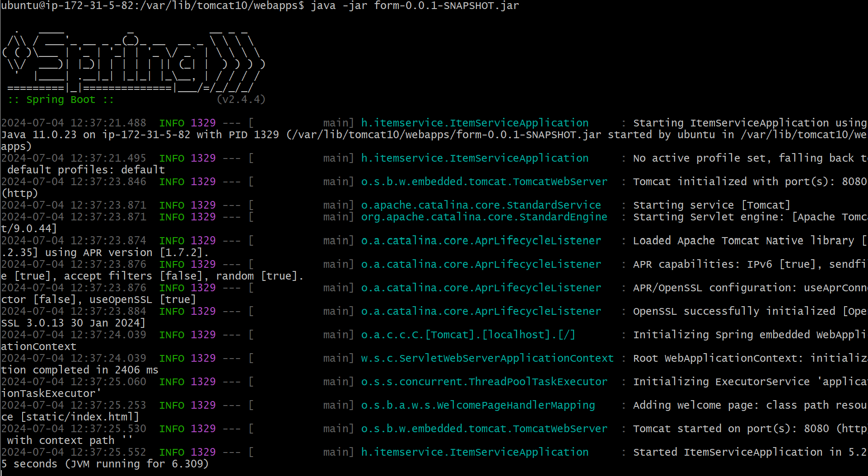The image size is (868, 476).
Task: Click timestamp '2024-07-04 12:37:24.039' on Initializing Spring row
Action: tap(74, 335)
